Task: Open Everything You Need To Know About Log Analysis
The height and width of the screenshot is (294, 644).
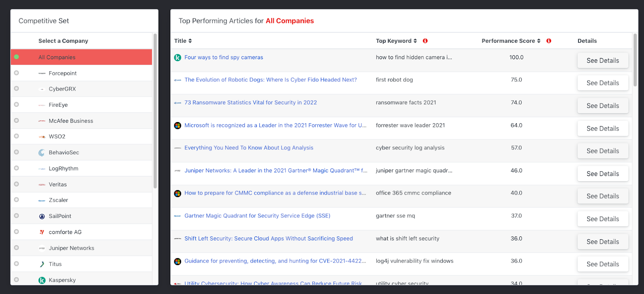Action: (x=249, y=148)
